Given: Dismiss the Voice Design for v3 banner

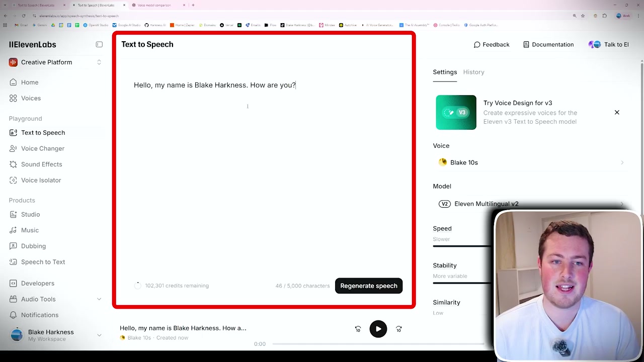Looking at the screenshot, I should pos(617,113).
